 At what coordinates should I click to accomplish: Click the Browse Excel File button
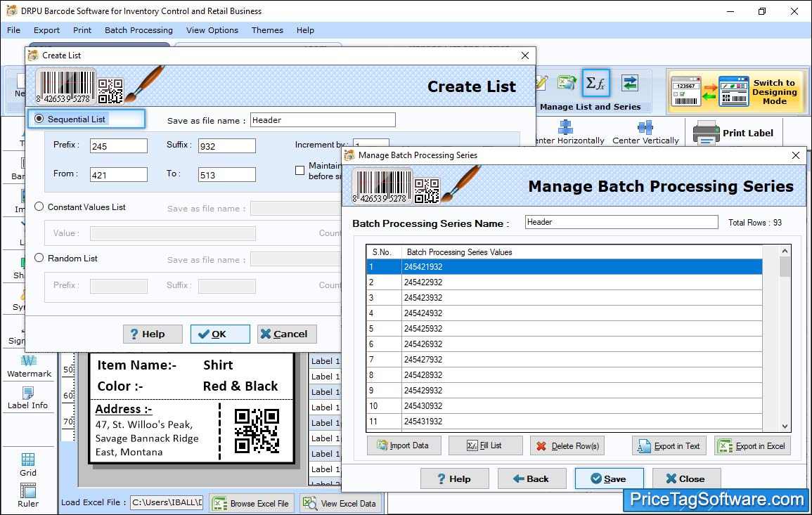click(x=252, y=503)
